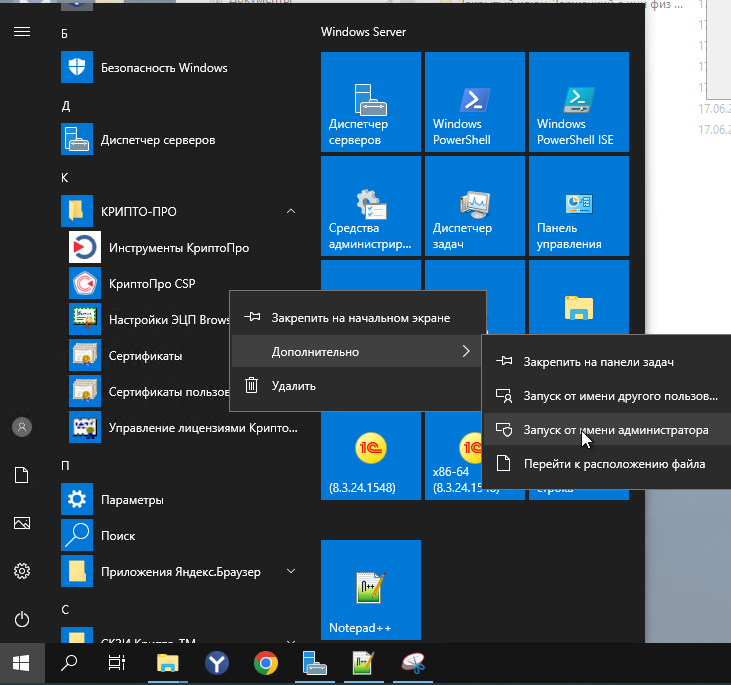Image resolution: width=731 pixels, height=685 pixels.
Task: Open the Windows PowerShell ISE tile
Action: click(579, 102)
